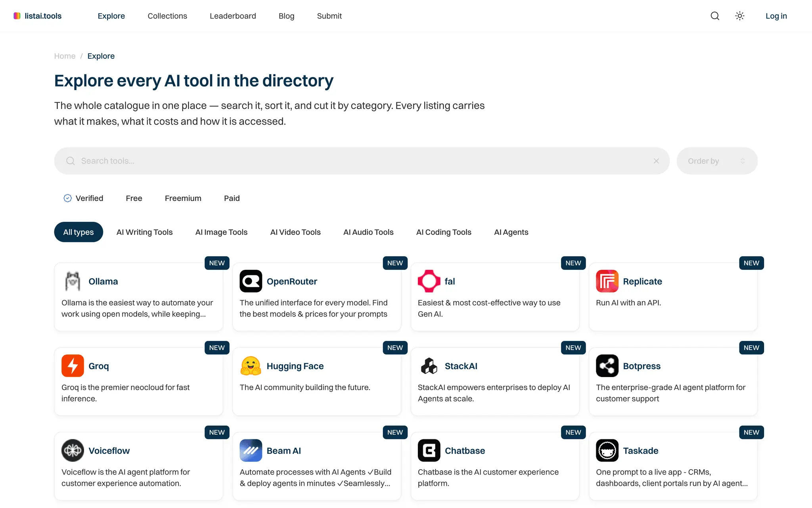Open the Blog nav link

286,16
